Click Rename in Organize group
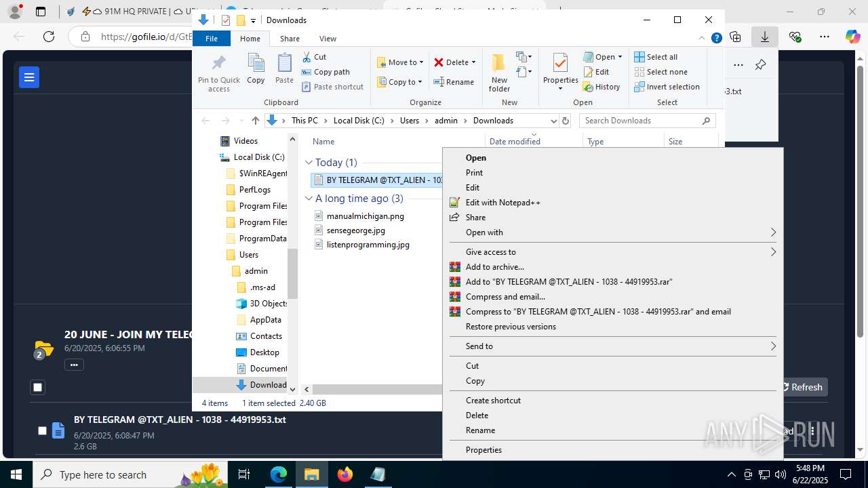868x488 pixels. (454, 82)
